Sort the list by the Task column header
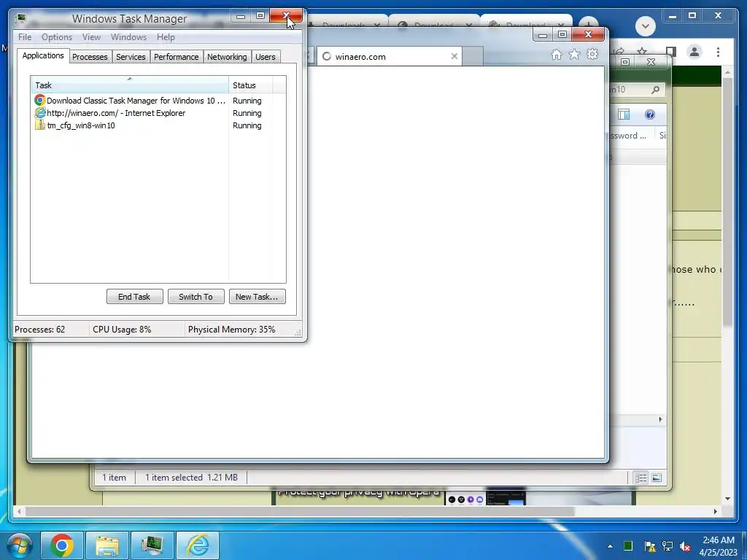The width and height of the screenshot is (747, 560). pyautogui.click(x=130, y=85)
